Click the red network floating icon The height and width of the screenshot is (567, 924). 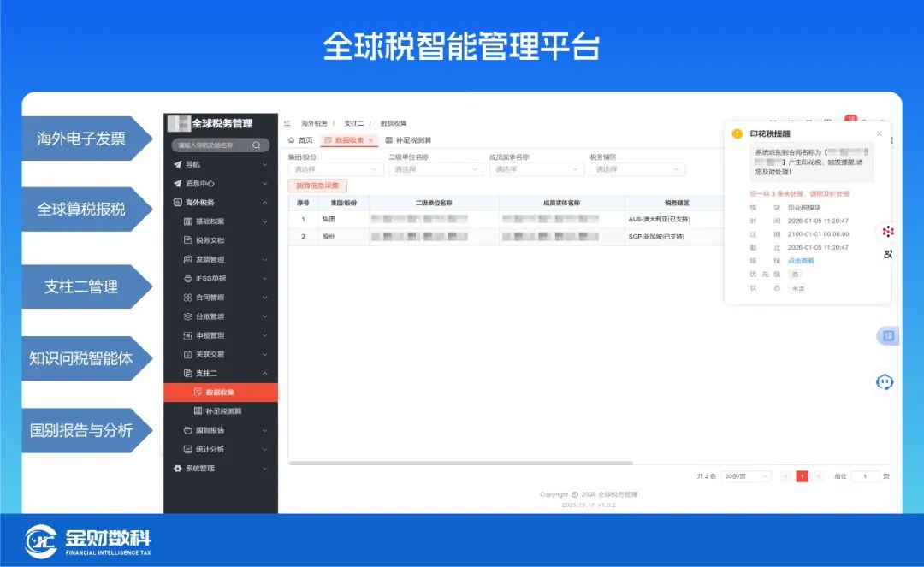887,232
